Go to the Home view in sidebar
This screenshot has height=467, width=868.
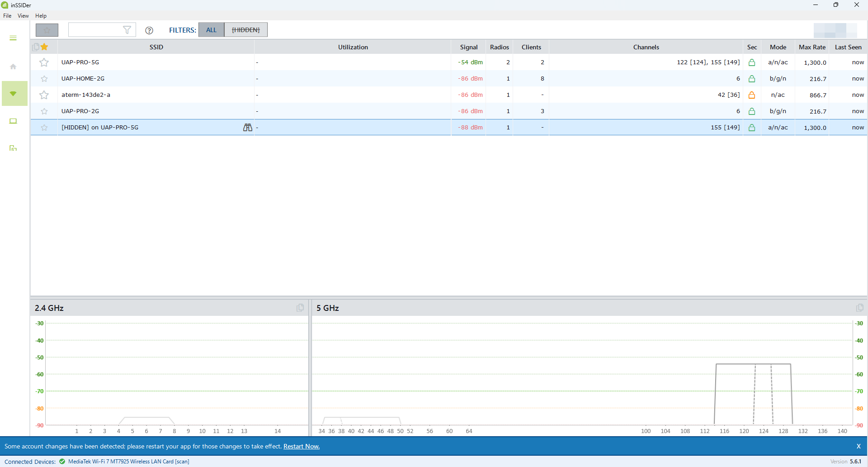(13, 67)
